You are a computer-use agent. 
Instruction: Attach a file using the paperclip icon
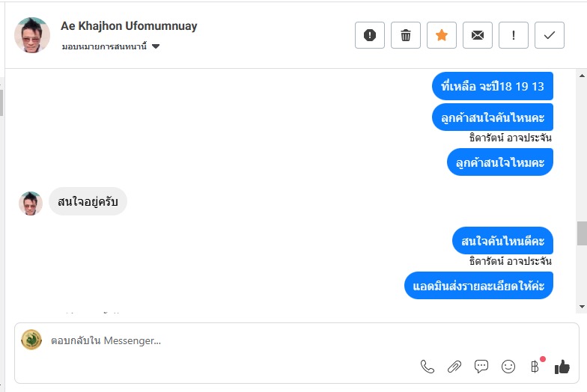tap(454, 367)
